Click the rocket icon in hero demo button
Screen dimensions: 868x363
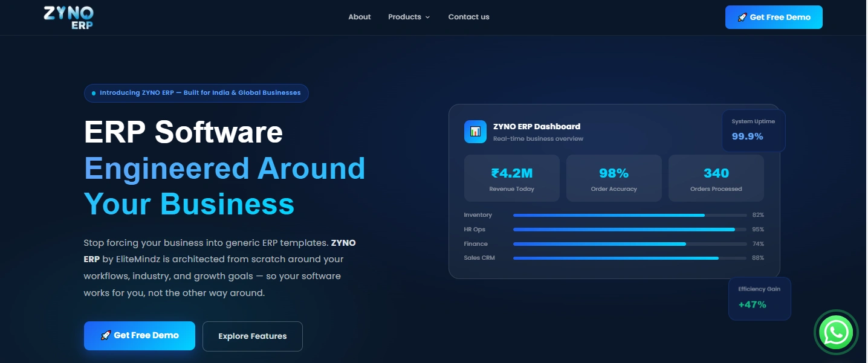click(106, 335)
